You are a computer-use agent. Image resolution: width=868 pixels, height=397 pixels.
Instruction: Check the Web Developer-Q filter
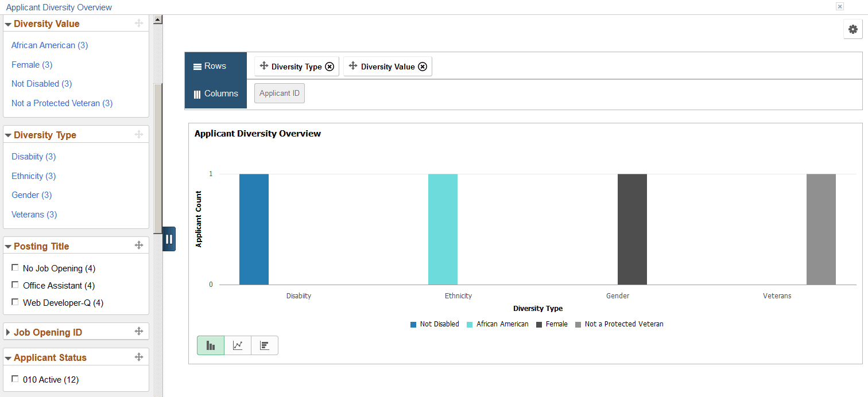click(15, 301)
